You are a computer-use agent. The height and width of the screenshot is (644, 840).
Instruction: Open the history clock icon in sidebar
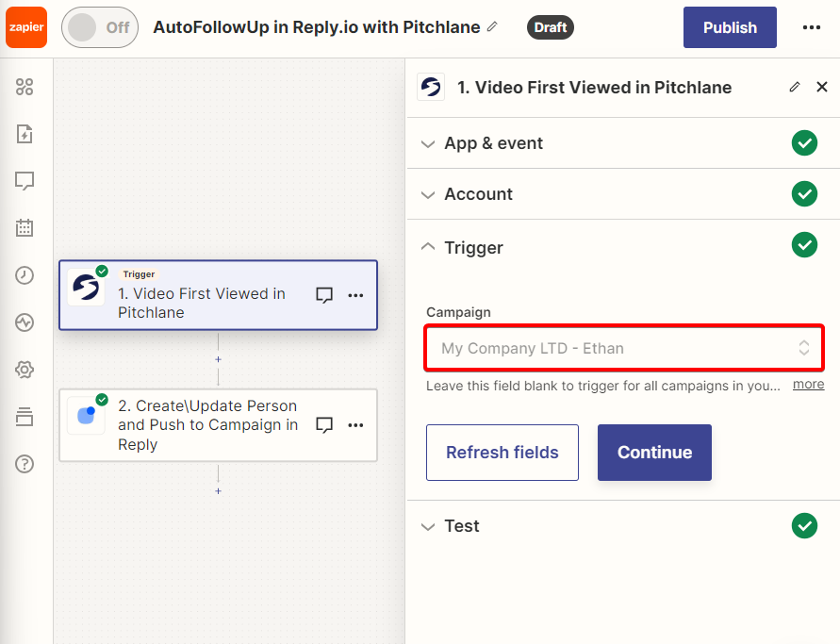click(x=25, y=275)
